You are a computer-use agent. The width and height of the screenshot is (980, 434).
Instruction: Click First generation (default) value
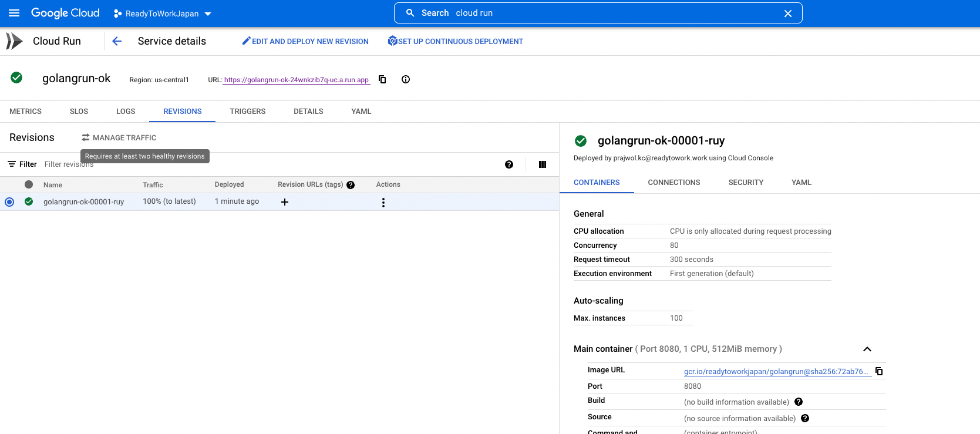(712, 274)
